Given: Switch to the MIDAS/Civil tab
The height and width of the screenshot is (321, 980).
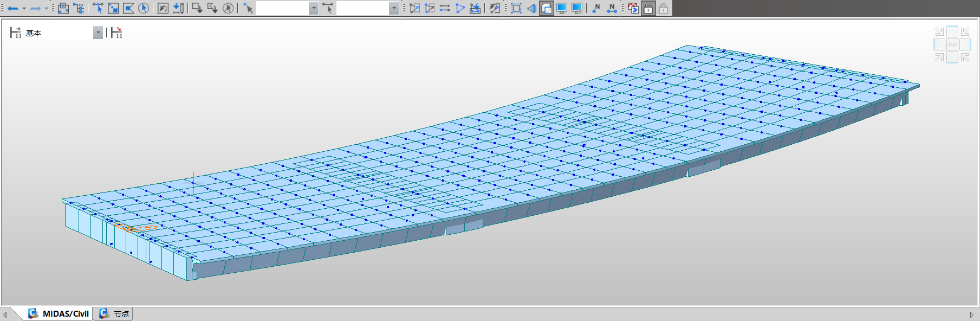Looking at the screenshot, I should point(59,314).
